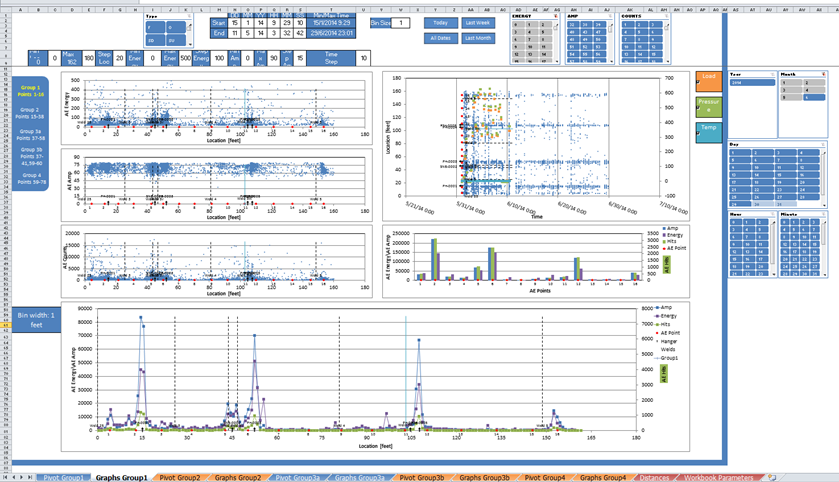Click the orange Load box

[x=709, y=82]
